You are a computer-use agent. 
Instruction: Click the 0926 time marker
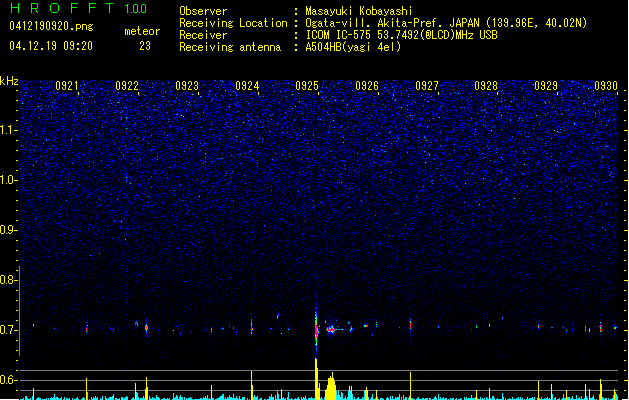pyautogui.click(x=367, y=86)
